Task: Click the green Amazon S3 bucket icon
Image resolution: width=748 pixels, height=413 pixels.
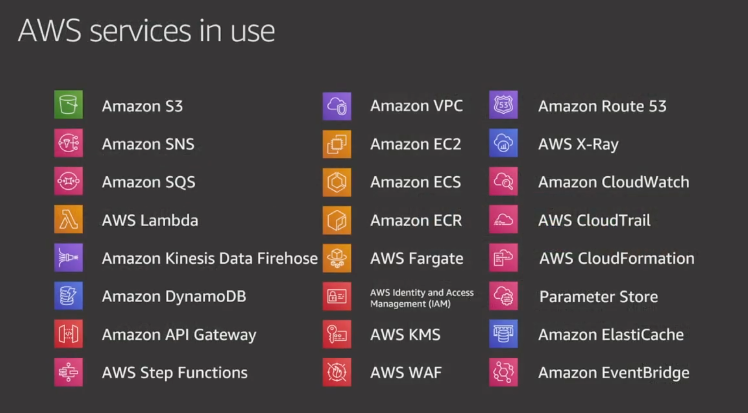Action: (x=68, y=104)
